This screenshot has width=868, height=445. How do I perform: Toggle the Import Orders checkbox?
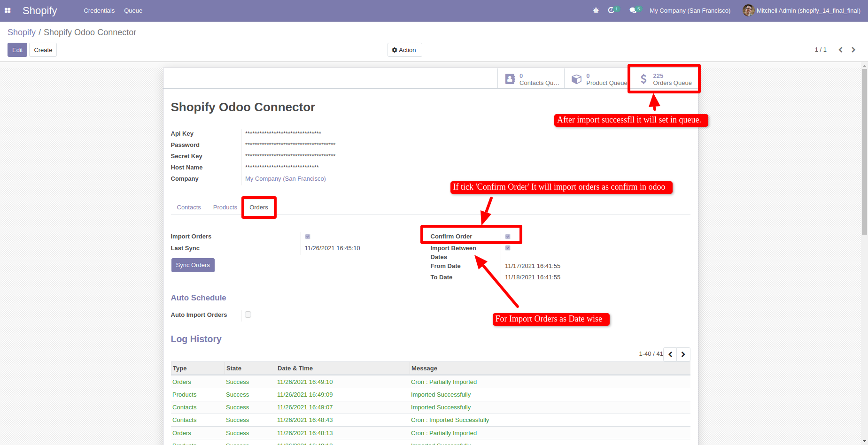point(308,237)
